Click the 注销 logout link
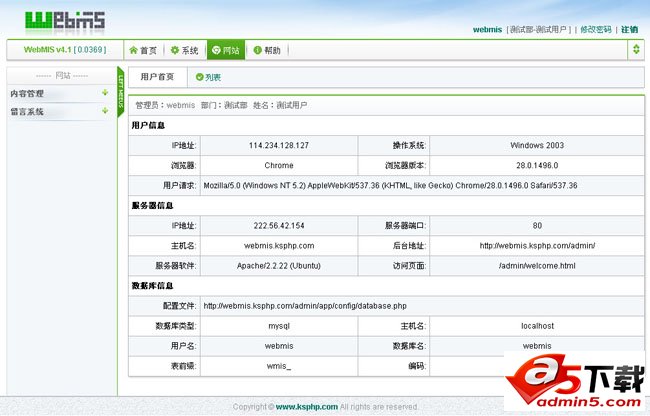The height and width of the screenshot is (416, 650). pos(629,29)
